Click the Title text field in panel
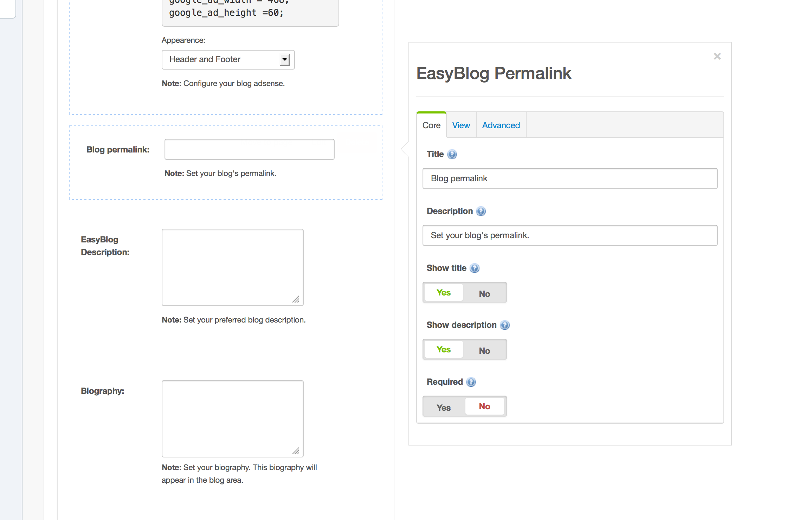This screenshot has height=520, width=812. (569, 178)
